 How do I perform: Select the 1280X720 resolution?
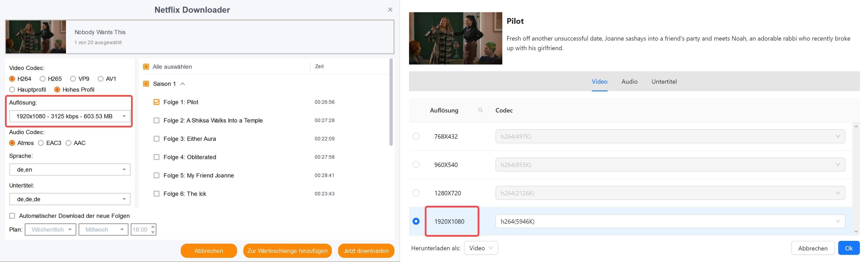tap(416, 193)
